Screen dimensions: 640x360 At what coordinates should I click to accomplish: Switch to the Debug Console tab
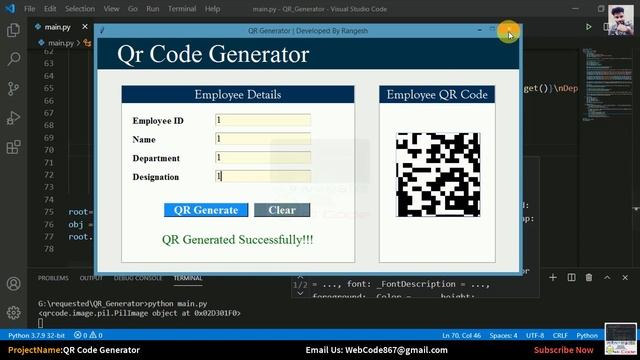click(138, 278)
